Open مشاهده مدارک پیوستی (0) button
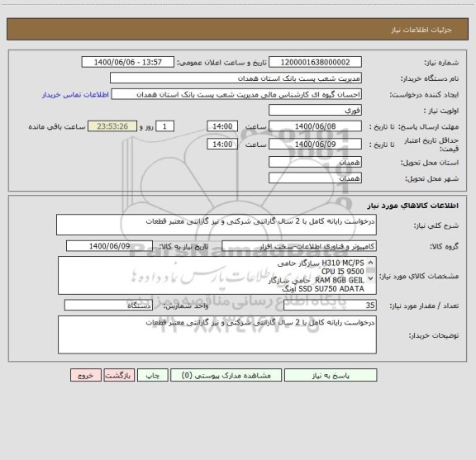476x460 pixels. 226,375
